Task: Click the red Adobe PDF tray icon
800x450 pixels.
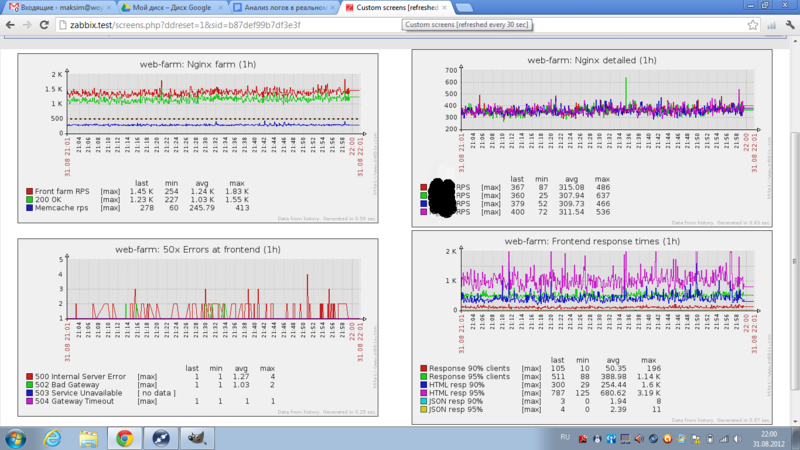Action: tap(583, 439)
